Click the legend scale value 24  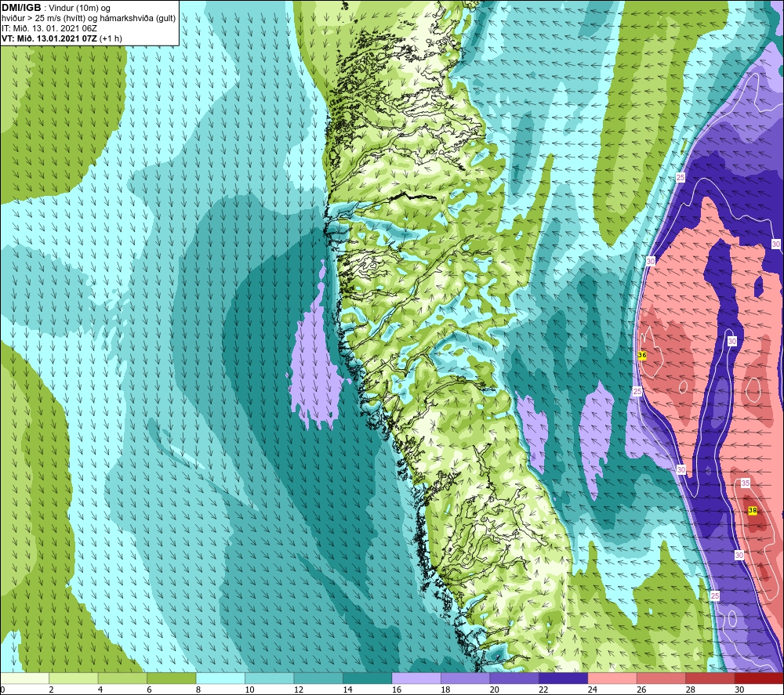click(593, 690)
